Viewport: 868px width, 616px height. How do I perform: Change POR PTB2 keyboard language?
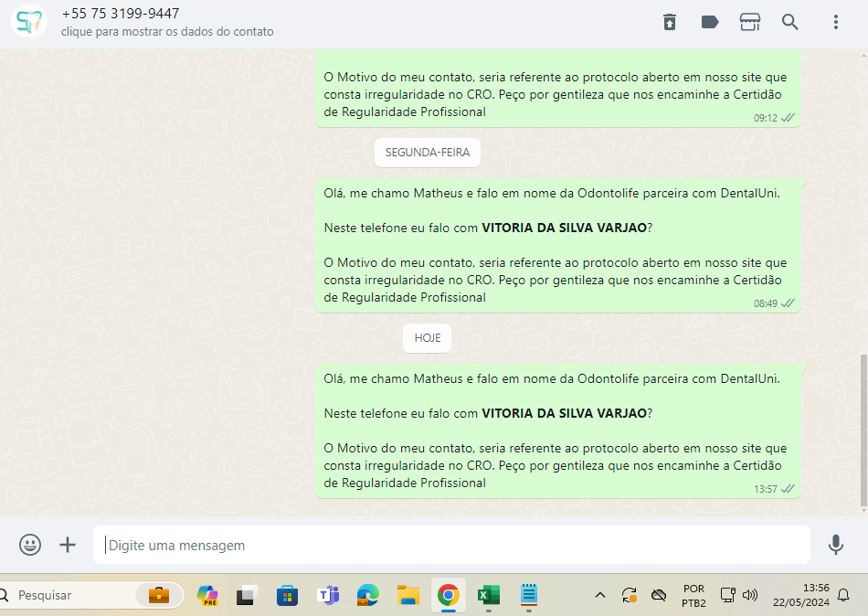click(693, 596)
